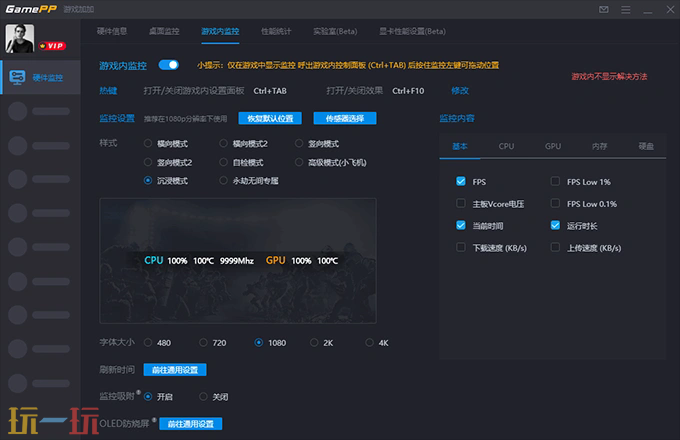Set font size to 4K

click(x=369, y=342)
